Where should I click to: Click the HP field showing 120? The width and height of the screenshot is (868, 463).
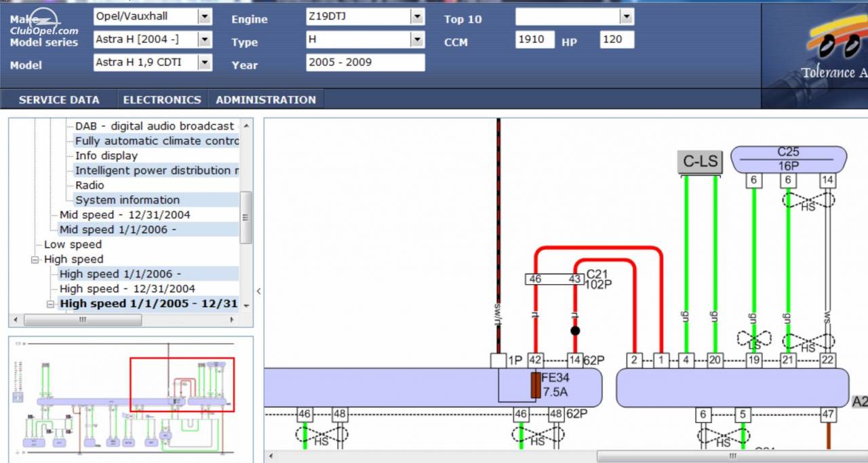617,39
